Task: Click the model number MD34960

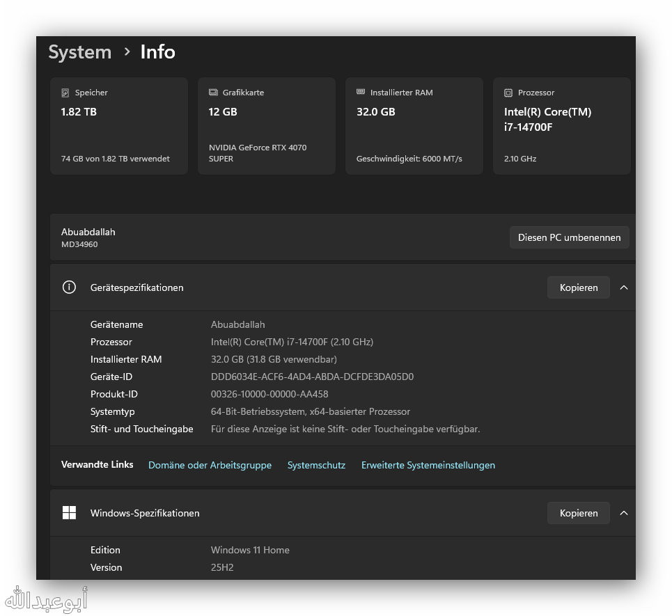Action: 79,244
